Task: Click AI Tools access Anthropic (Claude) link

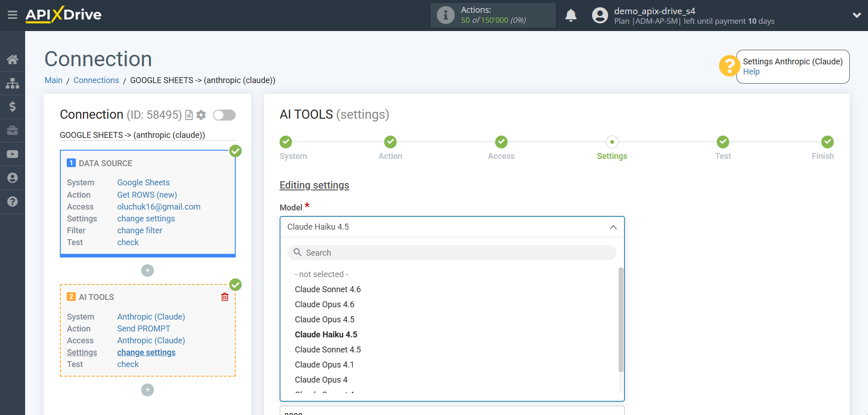Action: [151, 341]
